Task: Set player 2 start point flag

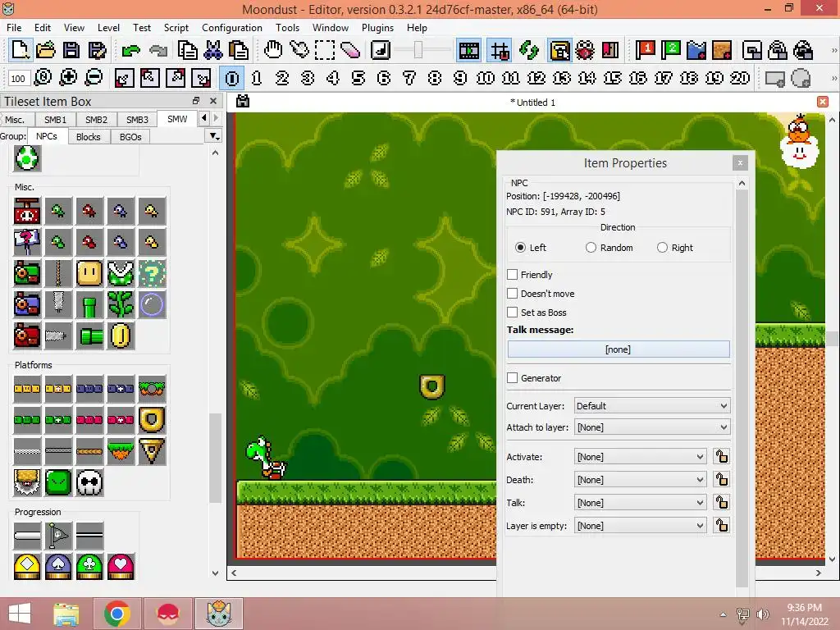Action: tap(671, 51)
